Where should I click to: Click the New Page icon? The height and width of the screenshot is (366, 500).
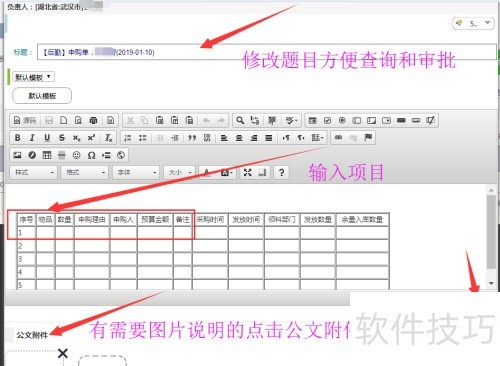pos(63,120)
